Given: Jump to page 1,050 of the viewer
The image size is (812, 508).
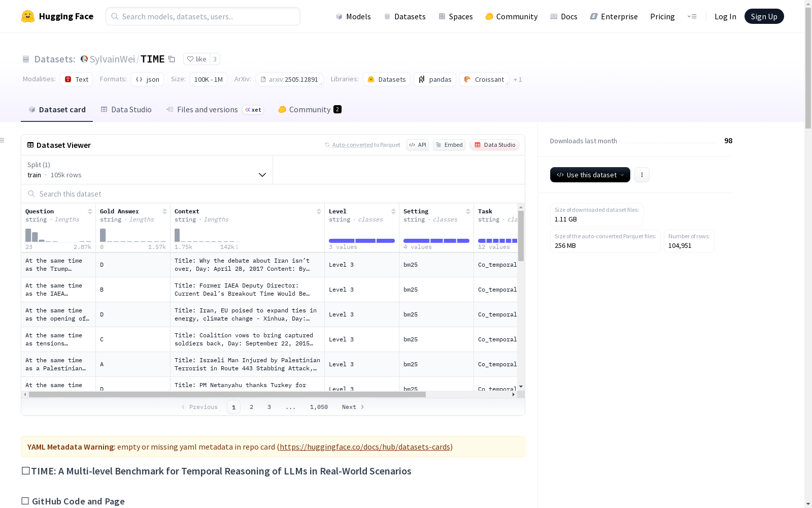Looking at the screenshot, I should point(319,407).
